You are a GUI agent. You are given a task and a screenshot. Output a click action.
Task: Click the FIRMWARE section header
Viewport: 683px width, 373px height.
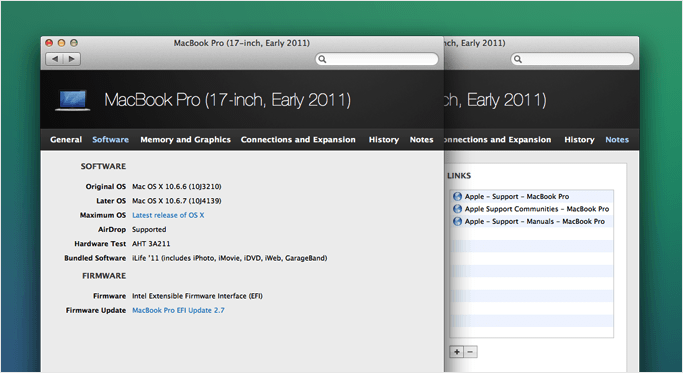[104, 276]
